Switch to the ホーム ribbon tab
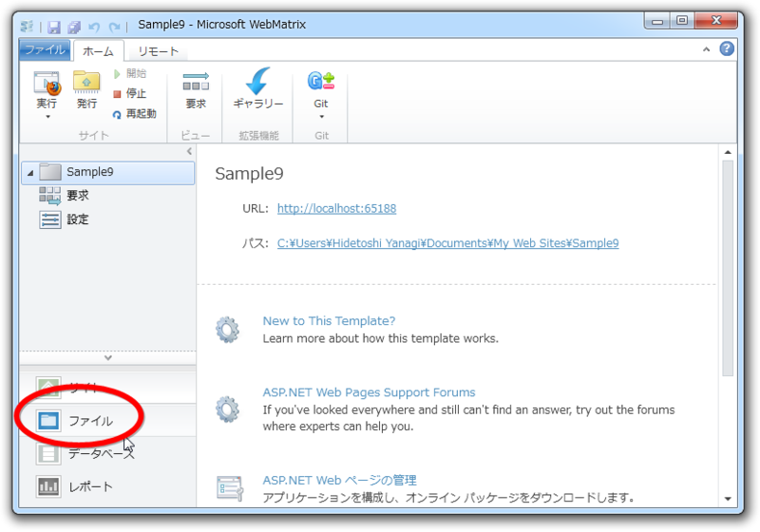760x532 pixels. (x=98, y=51)
